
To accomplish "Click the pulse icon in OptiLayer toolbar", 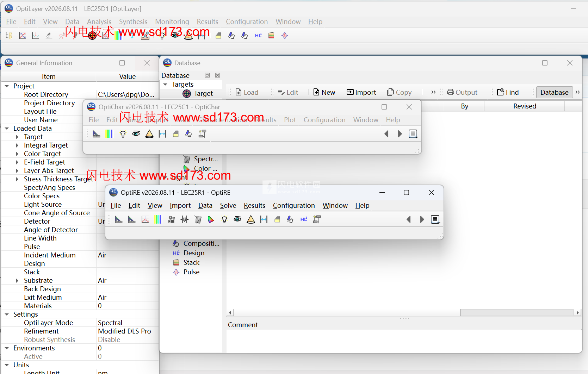I will (285, 36).
